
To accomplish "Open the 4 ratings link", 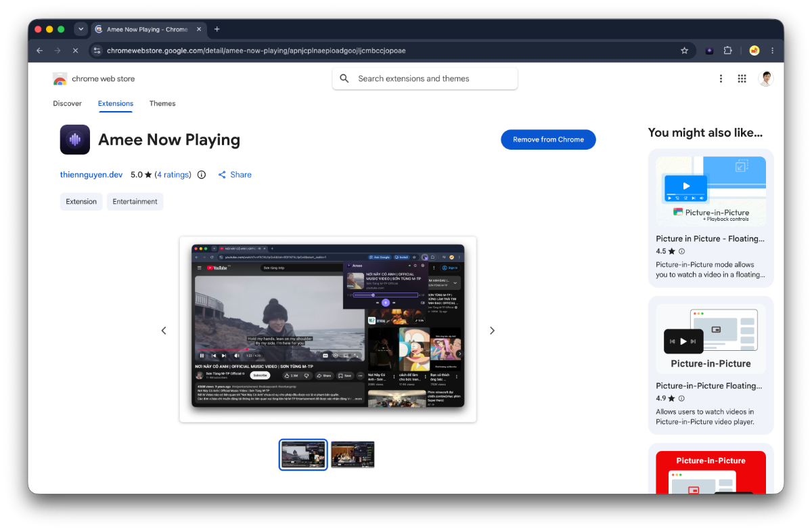I will click(173, 175).
